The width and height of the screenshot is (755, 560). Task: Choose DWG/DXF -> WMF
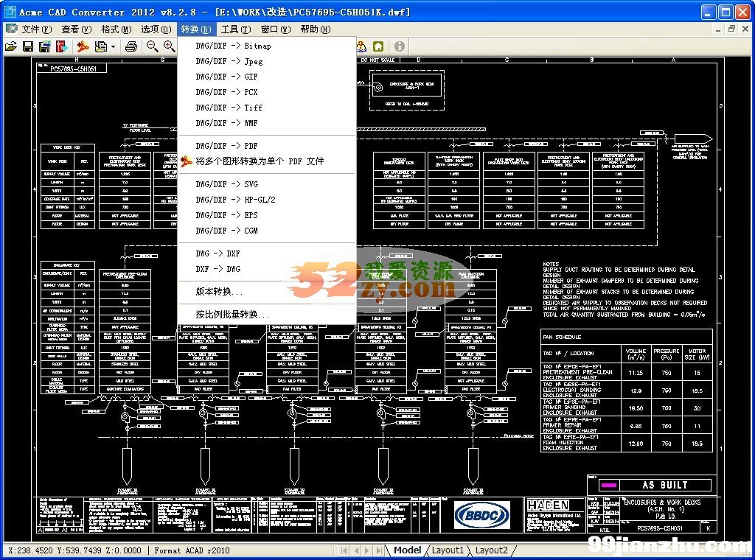(x=267, y=123)
